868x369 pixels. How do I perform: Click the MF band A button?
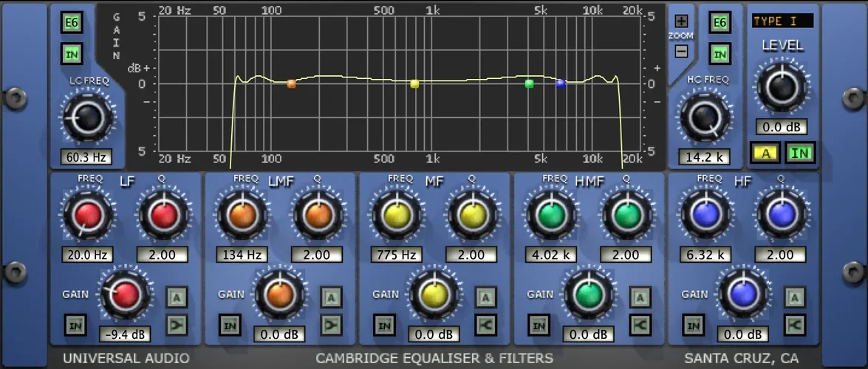coord(485,297)
